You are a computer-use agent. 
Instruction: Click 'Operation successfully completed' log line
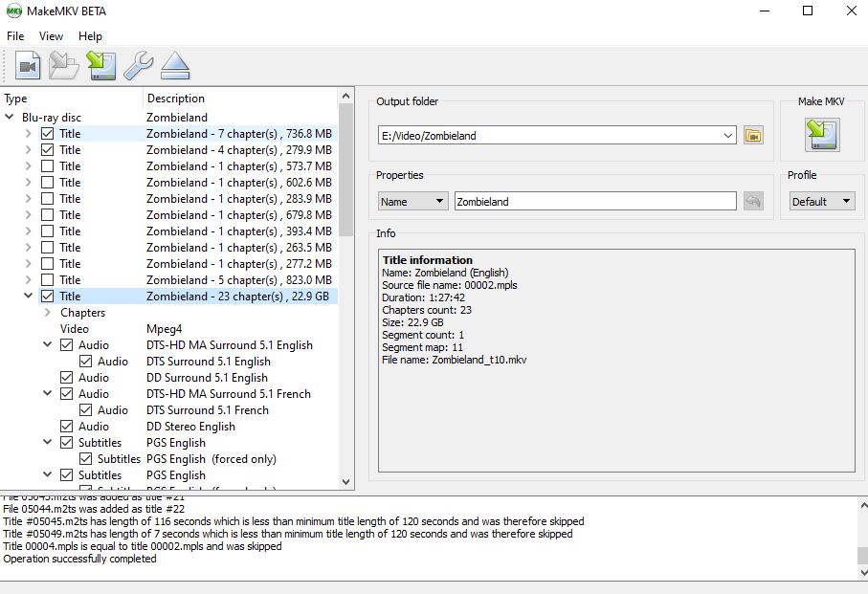click(79, 559)
